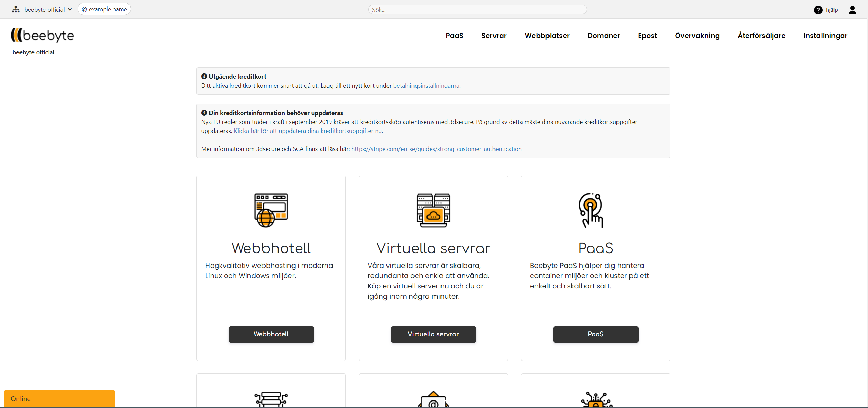Click the Virtuella servrar card heading
Screen dimensions: 868x408
[x=433, y=248]
